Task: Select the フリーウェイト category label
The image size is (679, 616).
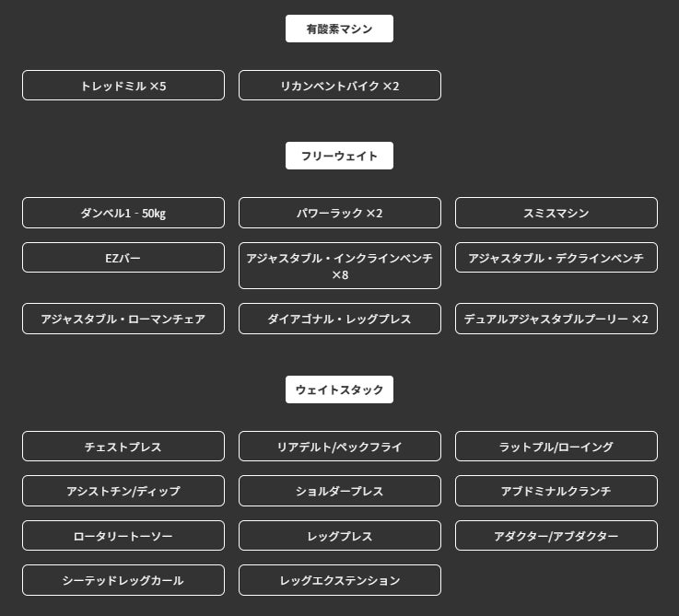Action: point(339,156)
